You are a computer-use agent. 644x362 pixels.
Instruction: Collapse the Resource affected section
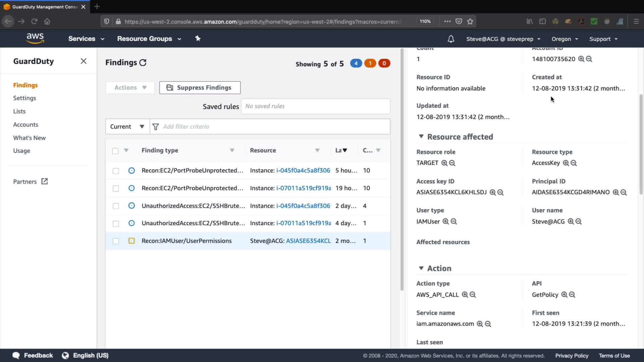421,136
